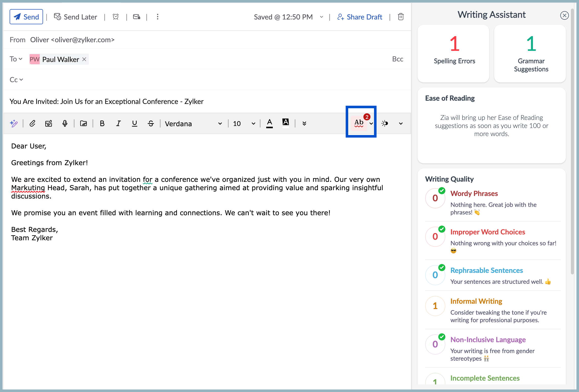Click the attachment paperclip icon
579x392 pixels.
tap(32, 123)
